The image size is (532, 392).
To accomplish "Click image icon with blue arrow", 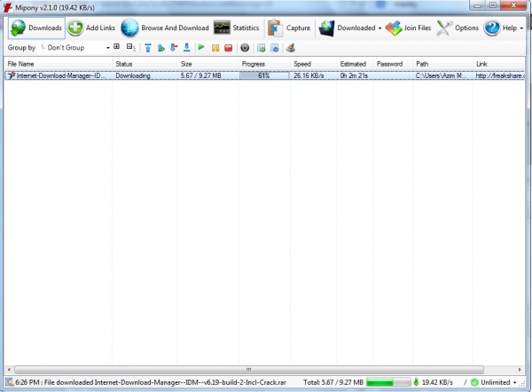I will pyautogui.click(x=275, y=48).
